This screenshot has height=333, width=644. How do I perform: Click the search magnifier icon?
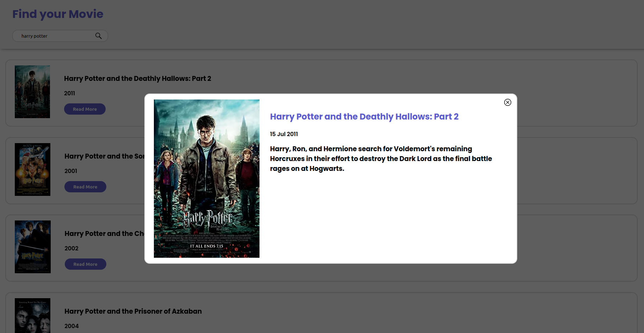[x=99, y=36]
